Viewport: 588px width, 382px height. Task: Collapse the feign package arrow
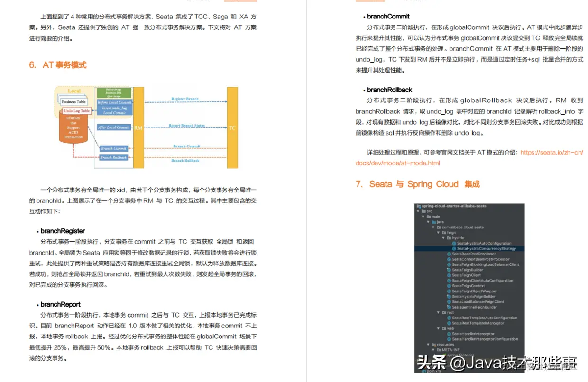pos(438,233)
